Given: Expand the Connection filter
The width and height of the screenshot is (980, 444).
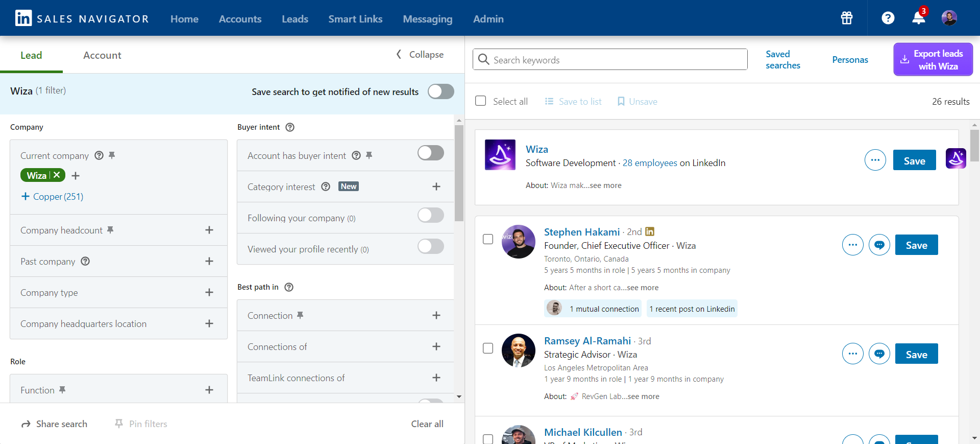Looking at the screenshot, I should [436, 315].
